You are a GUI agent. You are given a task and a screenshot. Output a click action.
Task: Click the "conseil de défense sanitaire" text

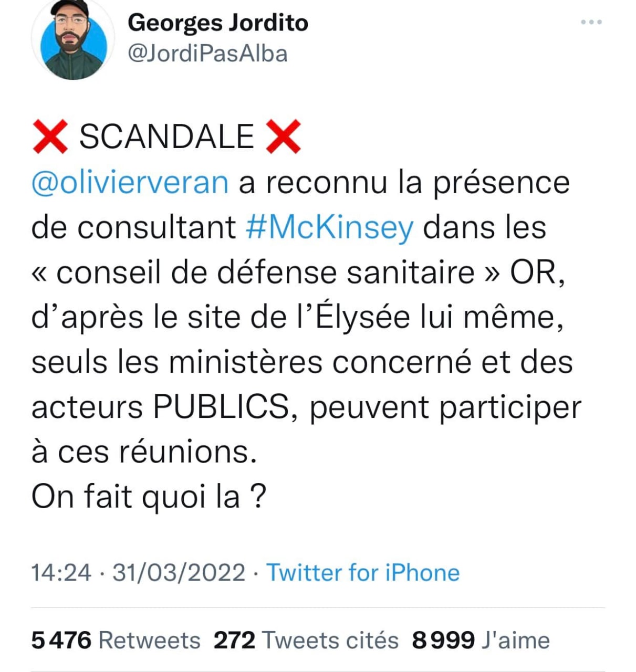(x=265, y=272)
